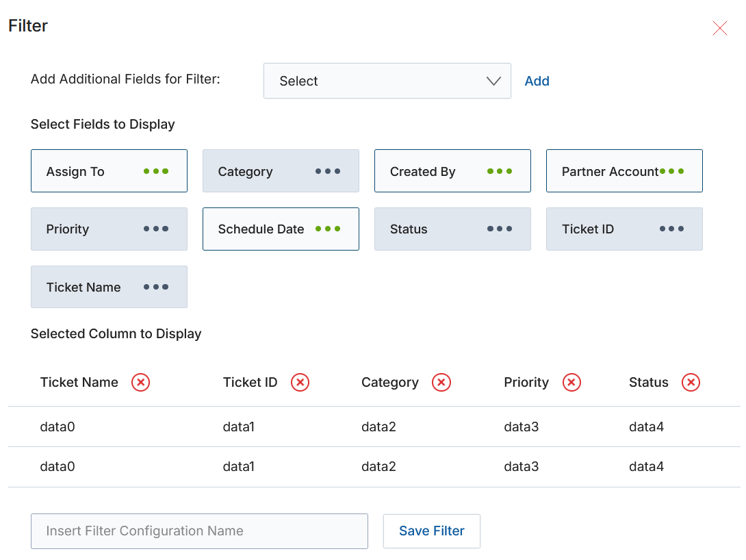Toggle the Created By field tile
The height and width of the screenshot is (560, 746).
coord(452,171)
